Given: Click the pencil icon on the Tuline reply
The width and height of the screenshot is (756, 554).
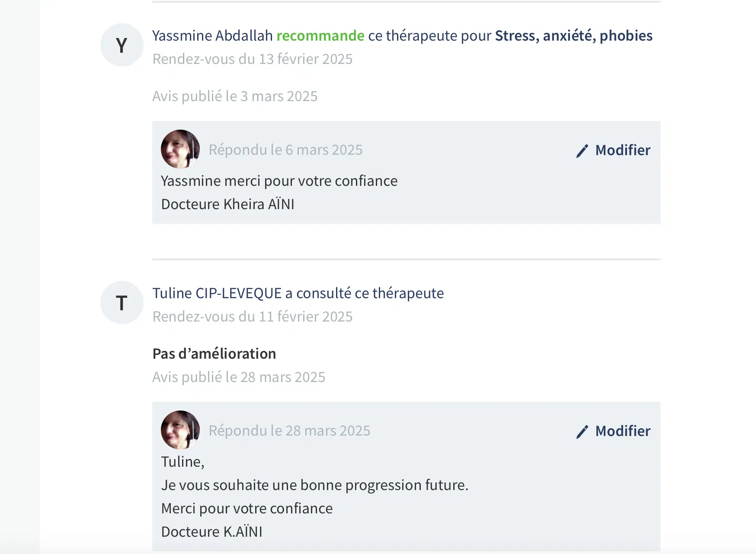Looking at the screenshot, I should click(x=582, y=432).
